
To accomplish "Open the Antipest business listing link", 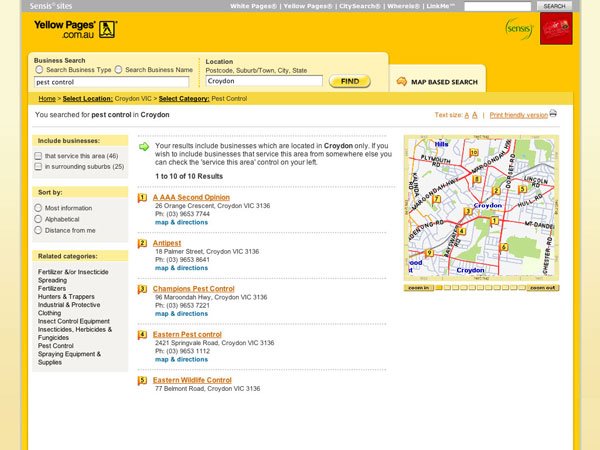I will [x=166, y=243].
